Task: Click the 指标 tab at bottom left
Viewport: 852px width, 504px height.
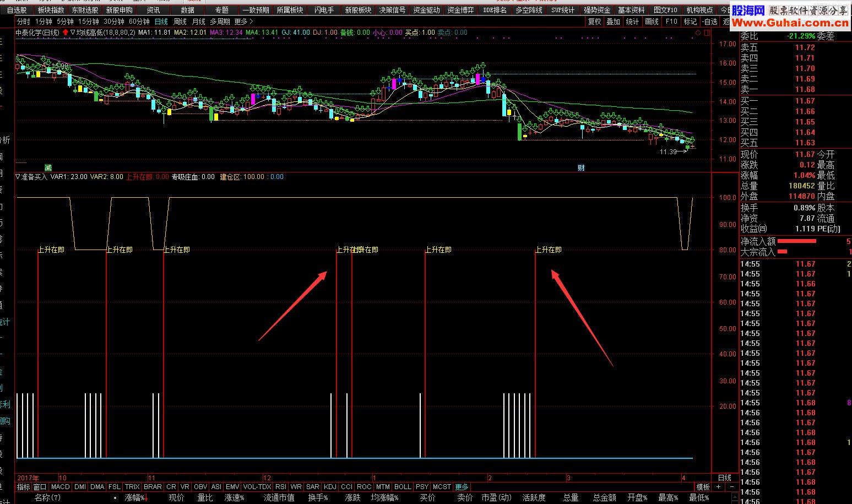Action: click(x=23, y=487)
